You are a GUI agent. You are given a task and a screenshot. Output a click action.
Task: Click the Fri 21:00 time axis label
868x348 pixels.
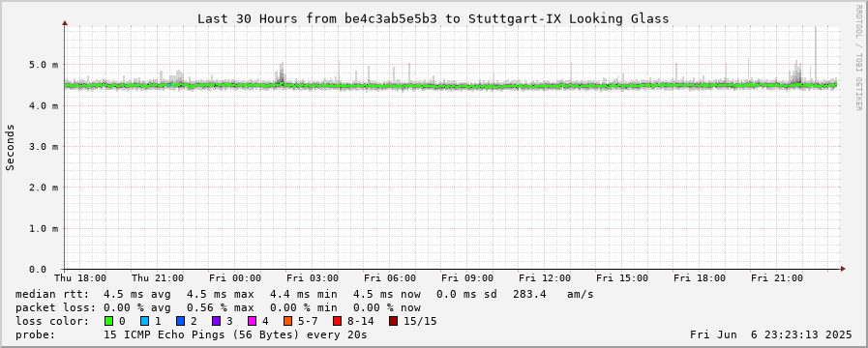pyautogui.click(x=777, y=277)
